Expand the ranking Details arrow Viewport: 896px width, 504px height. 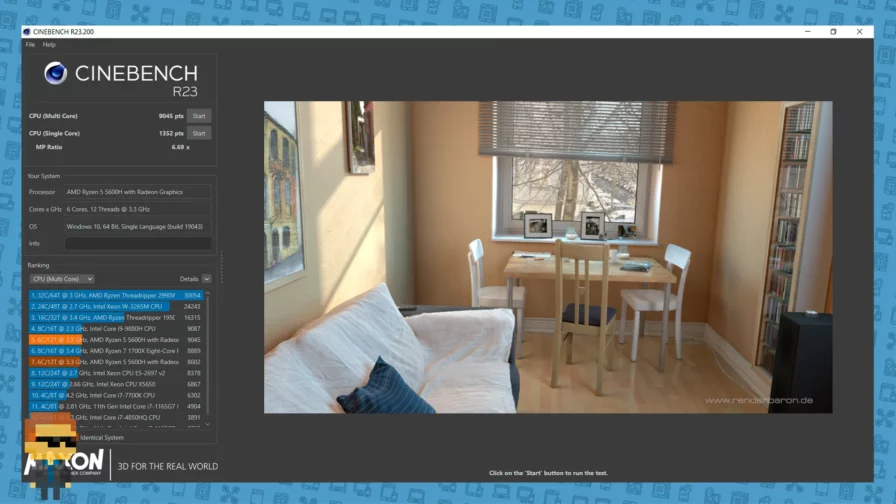pyautogui.click(x=206, y=279)
